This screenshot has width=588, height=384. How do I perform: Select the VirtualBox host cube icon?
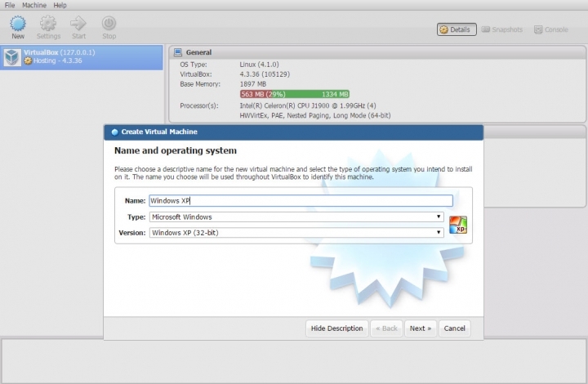point(12,57)
